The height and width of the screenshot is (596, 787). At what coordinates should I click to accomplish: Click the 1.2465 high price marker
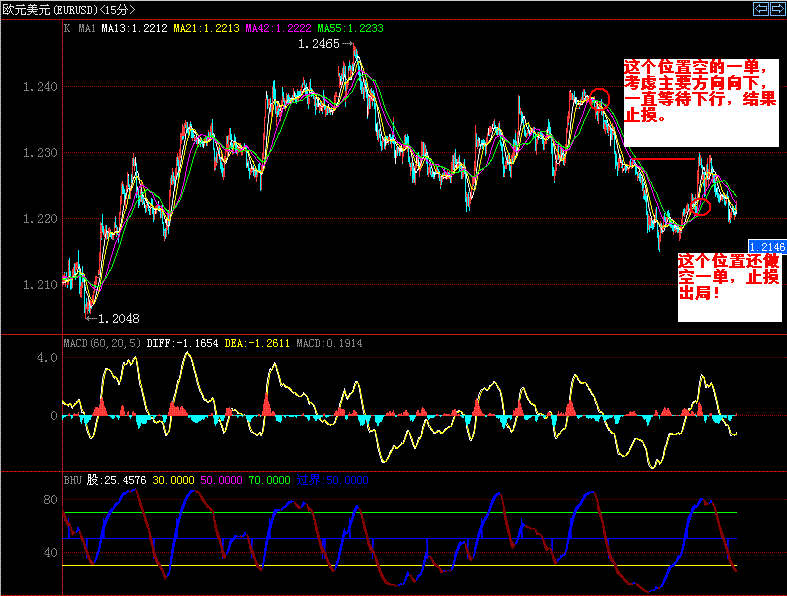326,44
